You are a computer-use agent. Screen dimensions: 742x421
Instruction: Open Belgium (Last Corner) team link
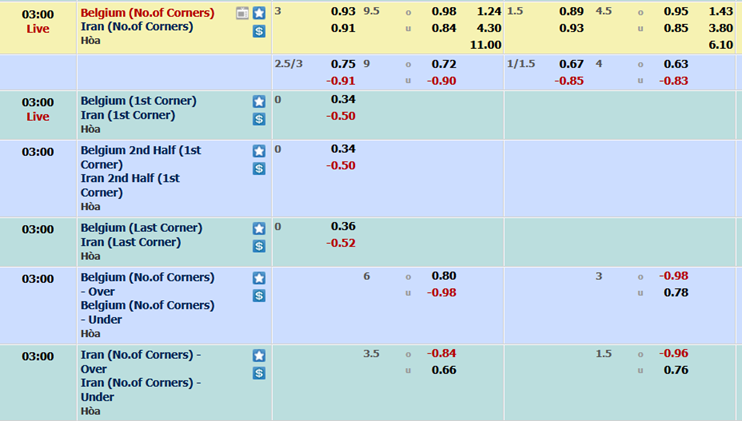click(141, 228)
